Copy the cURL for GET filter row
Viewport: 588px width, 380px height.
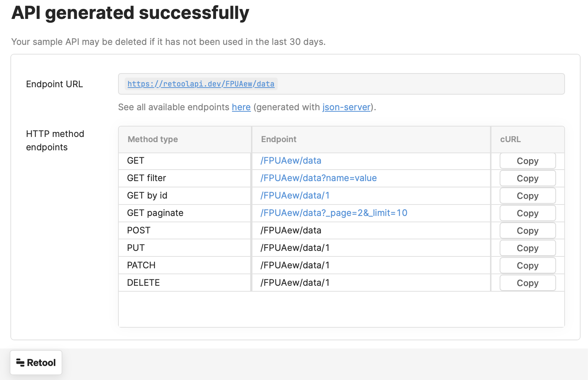(x=527, y=178)
